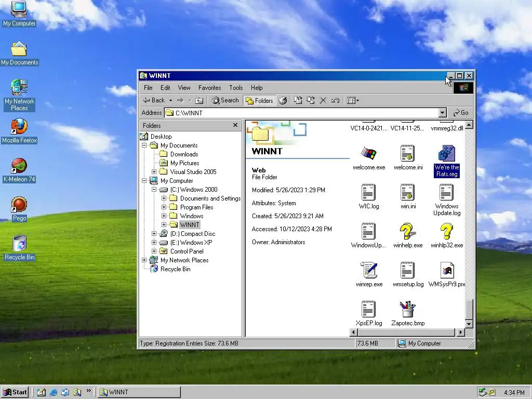Select the win.ini file icon
Screen dimensions: 532x399
pos(407,192)
